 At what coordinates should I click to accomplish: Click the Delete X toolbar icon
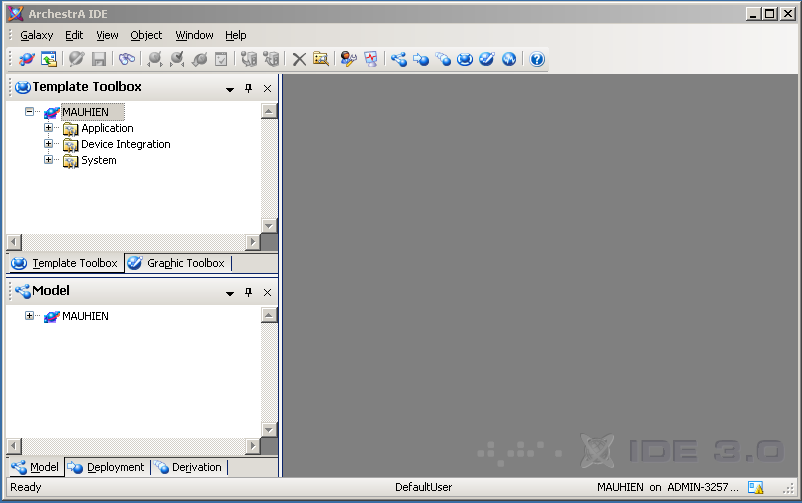point(299,59)
